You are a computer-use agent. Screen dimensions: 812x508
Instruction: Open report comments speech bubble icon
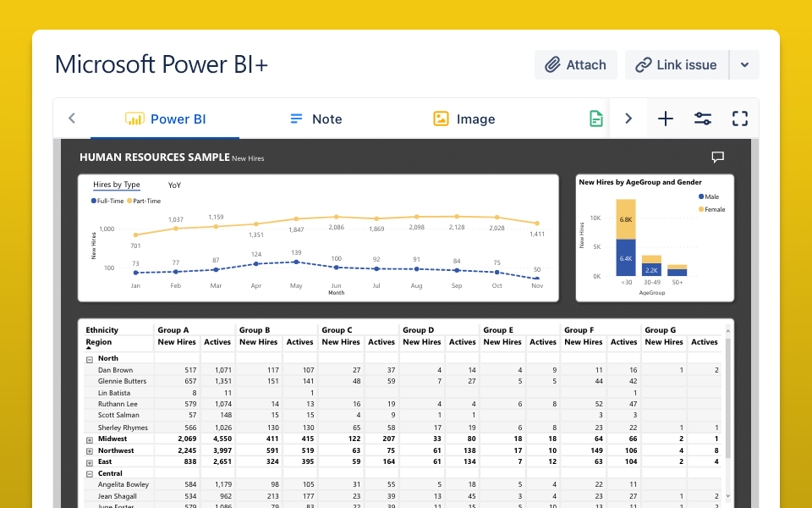(718, 157)
